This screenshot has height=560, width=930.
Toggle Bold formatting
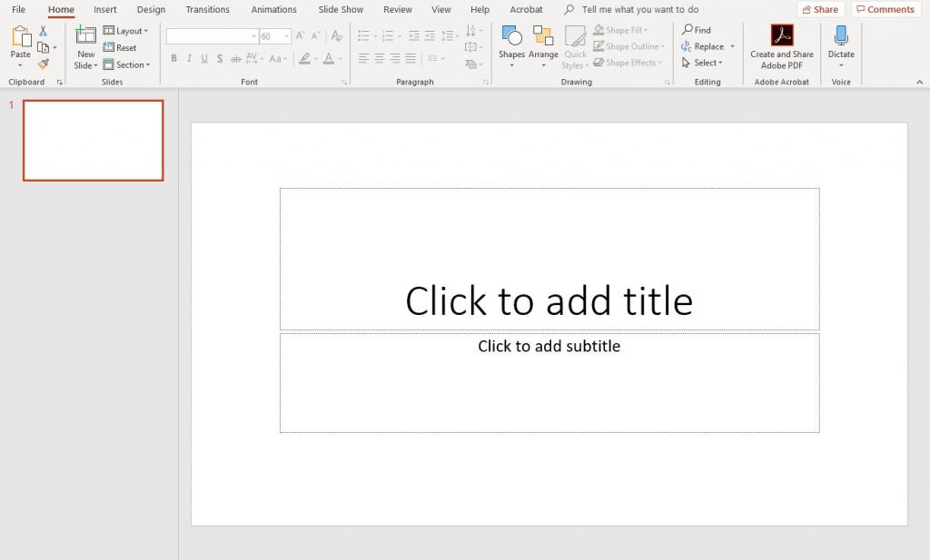[173, 59]
